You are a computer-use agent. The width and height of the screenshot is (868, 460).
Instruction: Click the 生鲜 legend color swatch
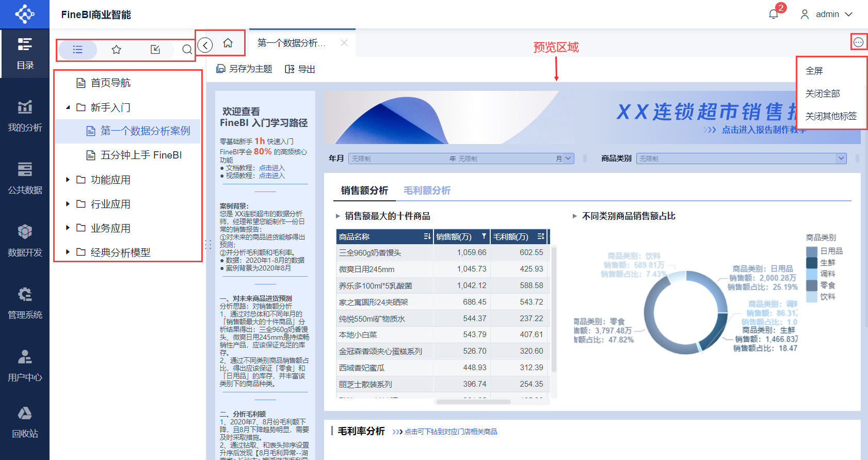(x=812, y=263)
